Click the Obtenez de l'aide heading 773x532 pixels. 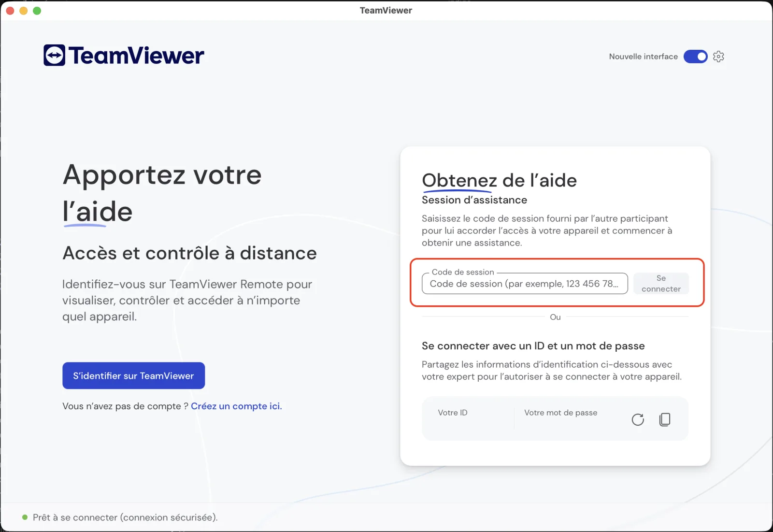pos(499,181)
